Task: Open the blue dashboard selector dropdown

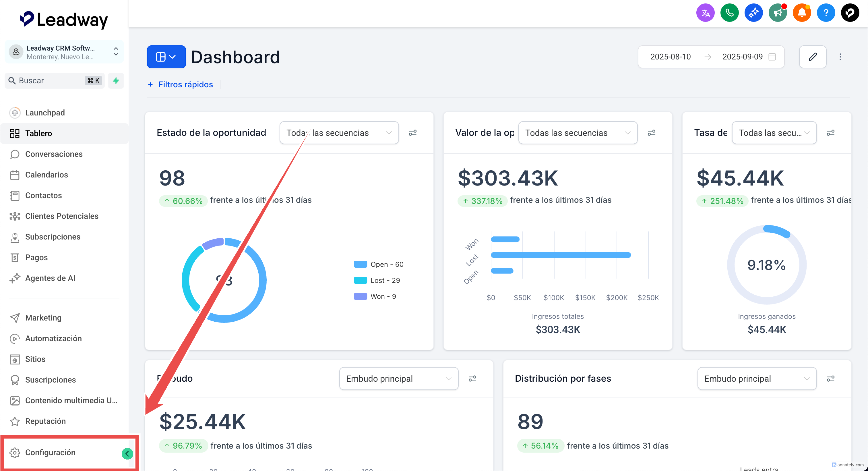Action: click(x=166, y=57)
